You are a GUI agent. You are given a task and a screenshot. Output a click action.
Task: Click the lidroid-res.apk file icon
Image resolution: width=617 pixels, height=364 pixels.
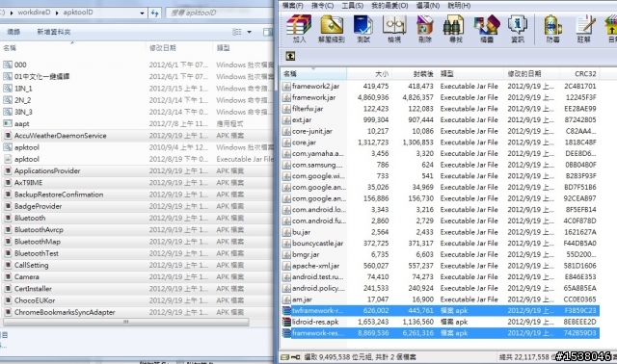[286, 322]
